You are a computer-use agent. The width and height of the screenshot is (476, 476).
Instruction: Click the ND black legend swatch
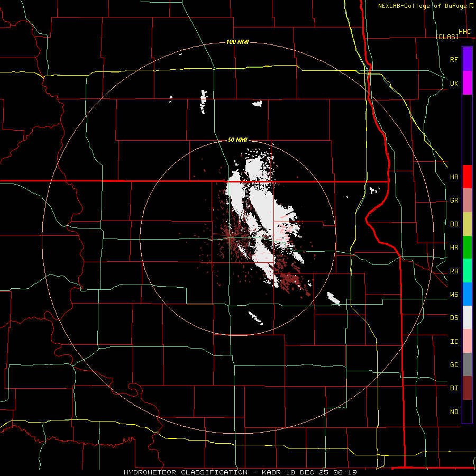(467, 411)
